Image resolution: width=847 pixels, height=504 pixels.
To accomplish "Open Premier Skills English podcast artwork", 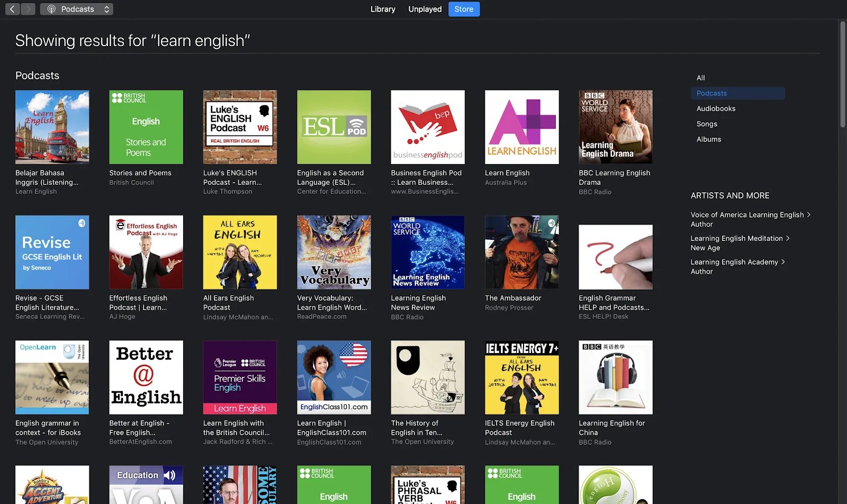I will 240,377.
